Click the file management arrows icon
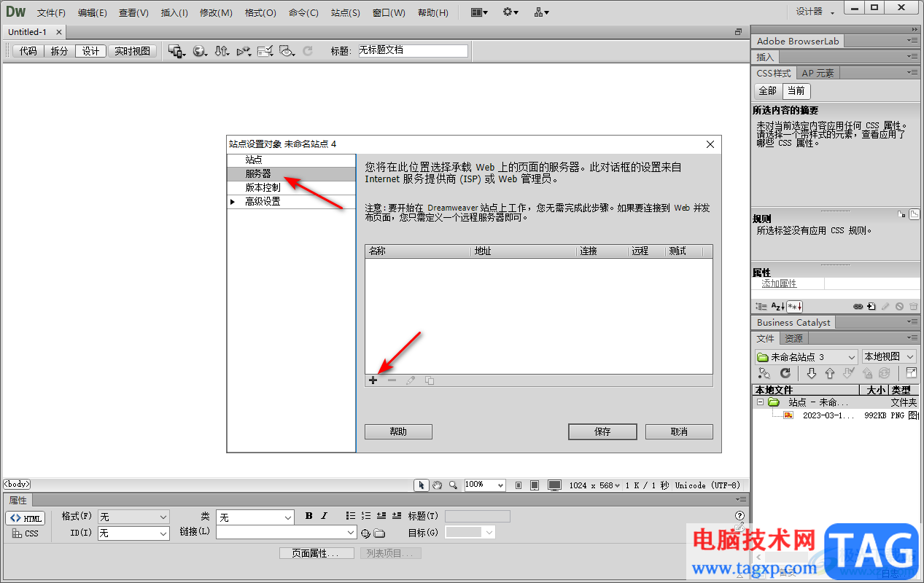Viewport: 924px width, 583px height. 222,51
